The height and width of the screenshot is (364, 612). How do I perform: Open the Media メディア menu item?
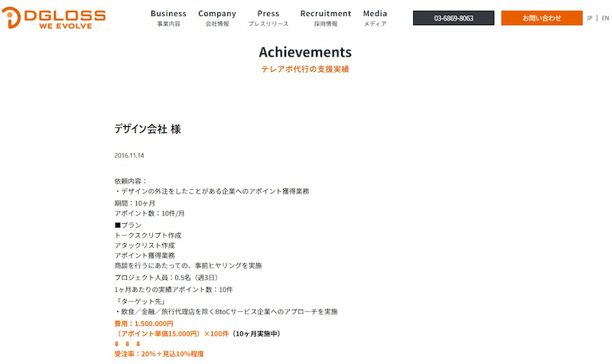pos(375,18)
